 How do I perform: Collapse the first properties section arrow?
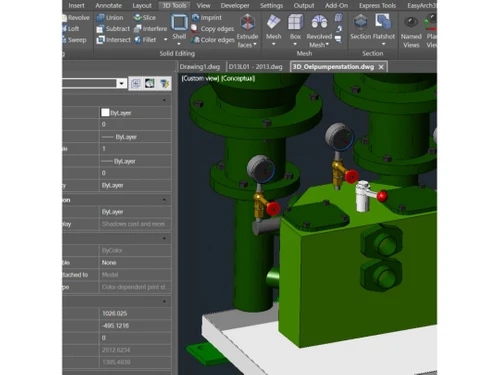coord(164,100)
